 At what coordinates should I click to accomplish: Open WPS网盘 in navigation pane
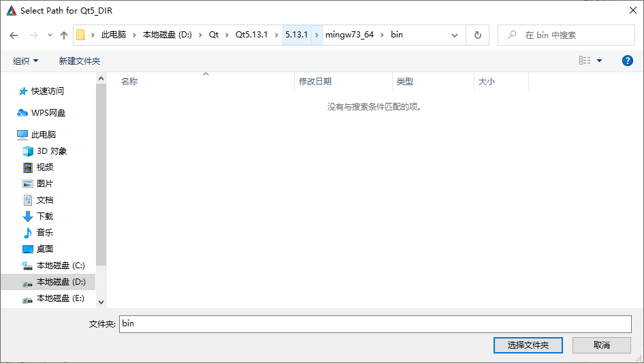[x=48, y=112]
